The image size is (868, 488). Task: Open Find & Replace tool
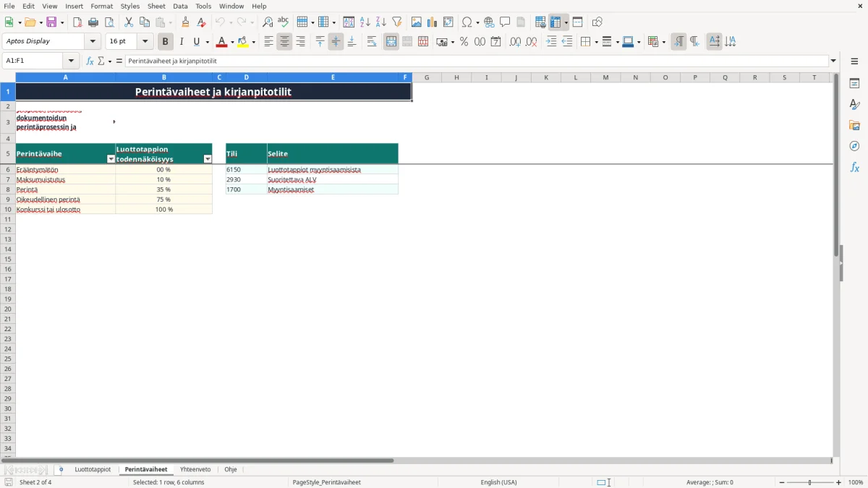tap(268, 22)
